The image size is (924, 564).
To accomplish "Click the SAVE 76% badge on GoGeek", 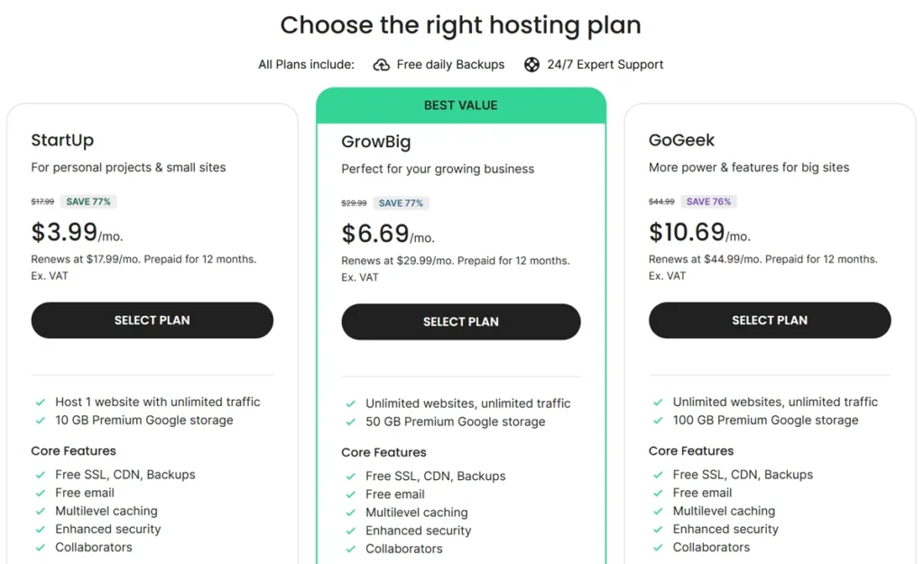I will (x=709, y=201).
